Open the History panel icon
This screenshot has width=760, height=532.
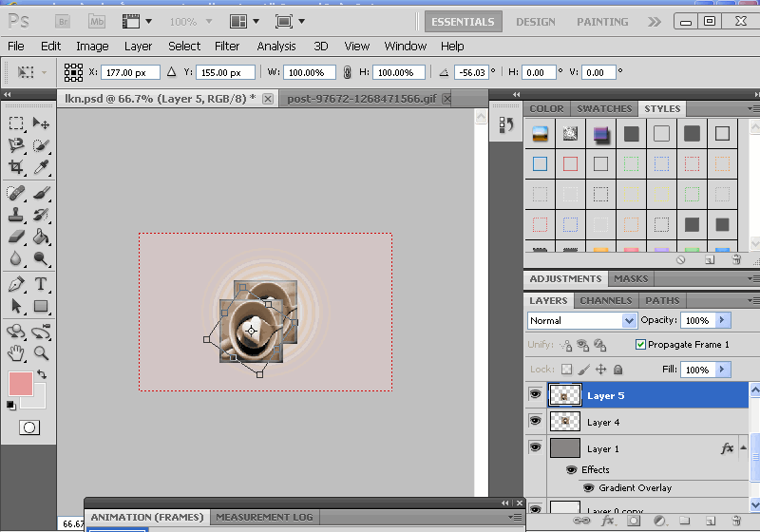point(506,124)
